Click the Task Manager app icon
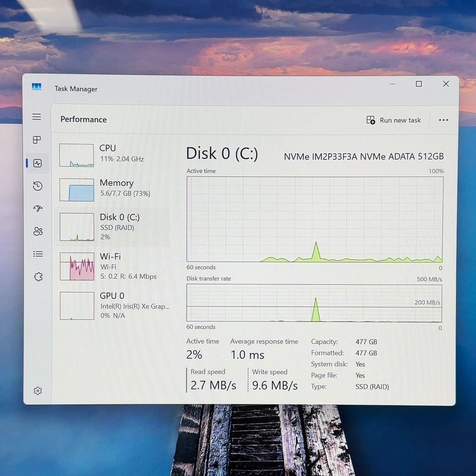 point(36,87)
